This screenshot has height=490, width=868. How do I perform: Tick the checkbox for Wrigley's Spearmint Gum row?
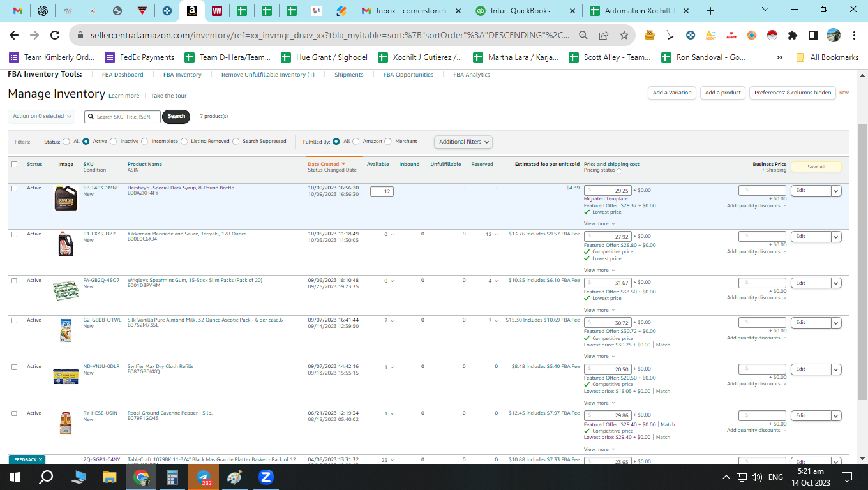pos(15,281)
